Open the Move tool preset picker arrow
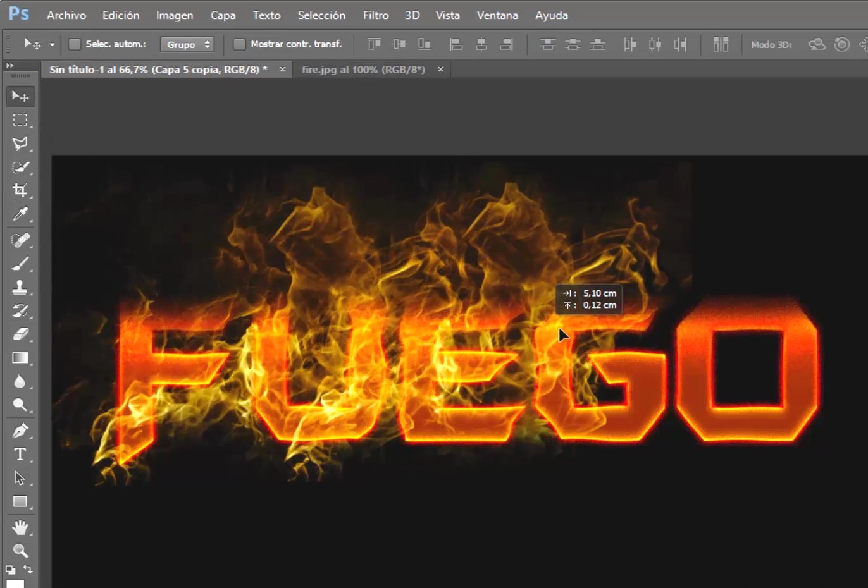Image resolution: width=868 pixels, height=588 pixels. coord(52,45)
